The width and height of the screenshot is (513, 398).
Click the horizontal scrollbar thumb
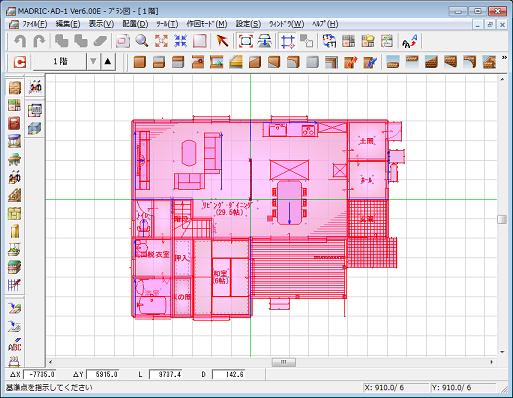(283, 362)
